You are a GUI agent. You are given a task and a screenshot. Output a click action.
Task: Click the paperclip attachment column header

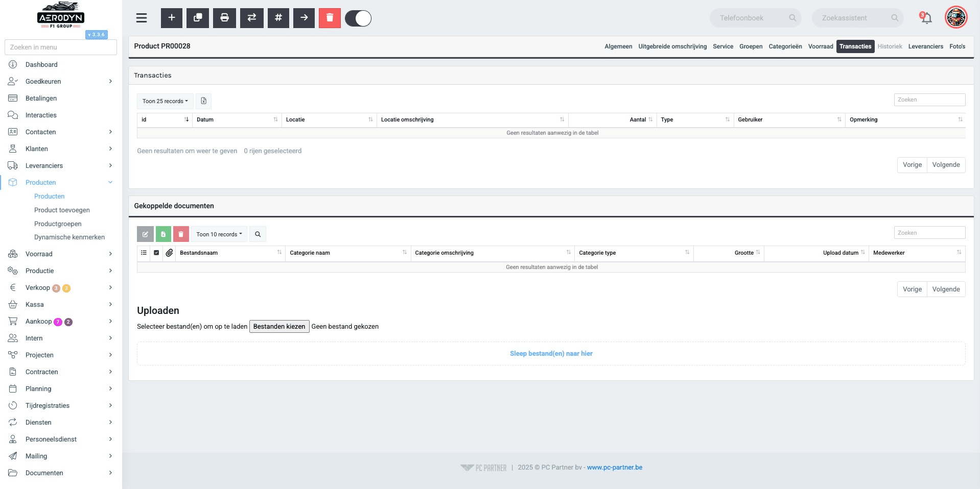click(169, 253)
